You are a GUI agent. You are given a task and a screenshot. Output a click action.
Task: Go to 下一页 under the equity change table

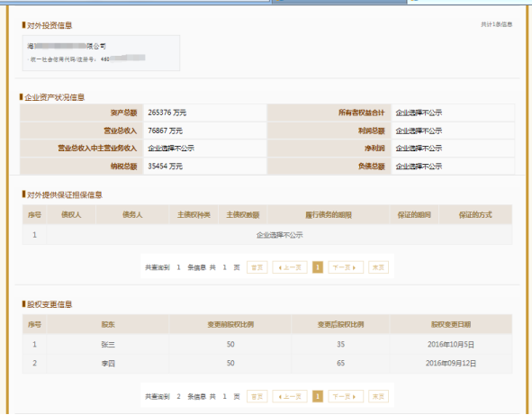[346, 396]
